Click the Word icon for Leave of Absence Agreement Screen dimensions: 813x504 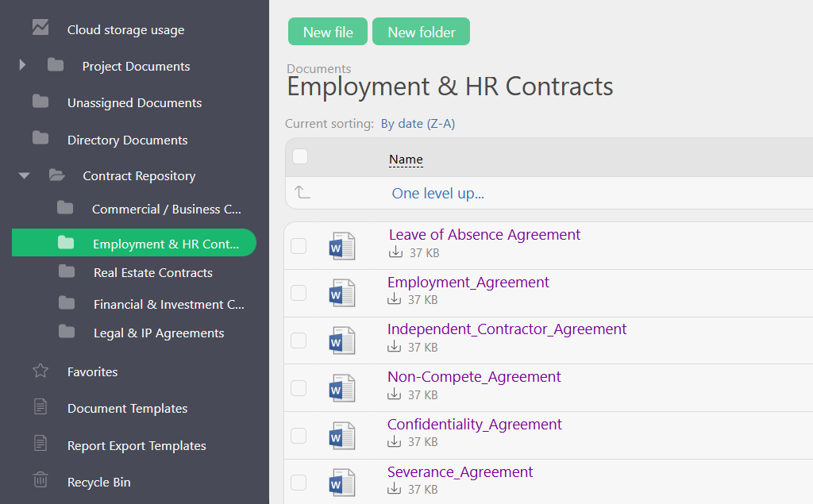point(341,246)
